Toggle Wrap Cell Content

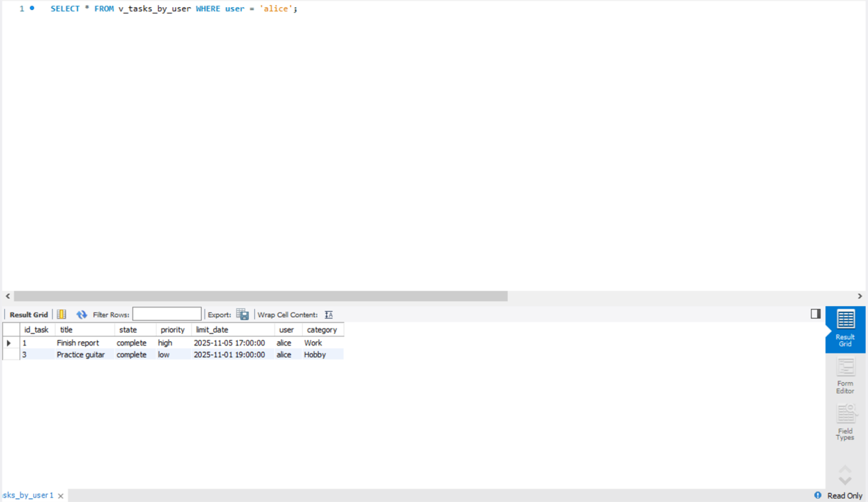pos(328,314)
